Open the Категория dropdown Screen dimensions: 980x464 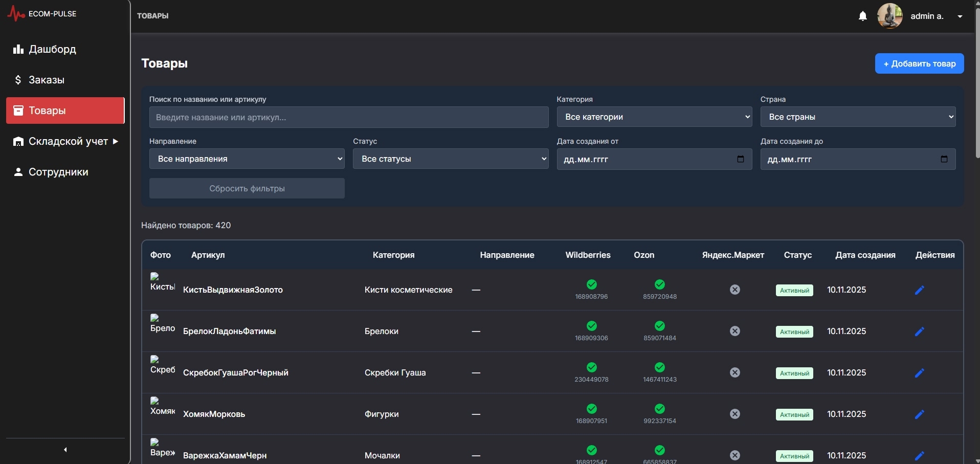[654, 117]
